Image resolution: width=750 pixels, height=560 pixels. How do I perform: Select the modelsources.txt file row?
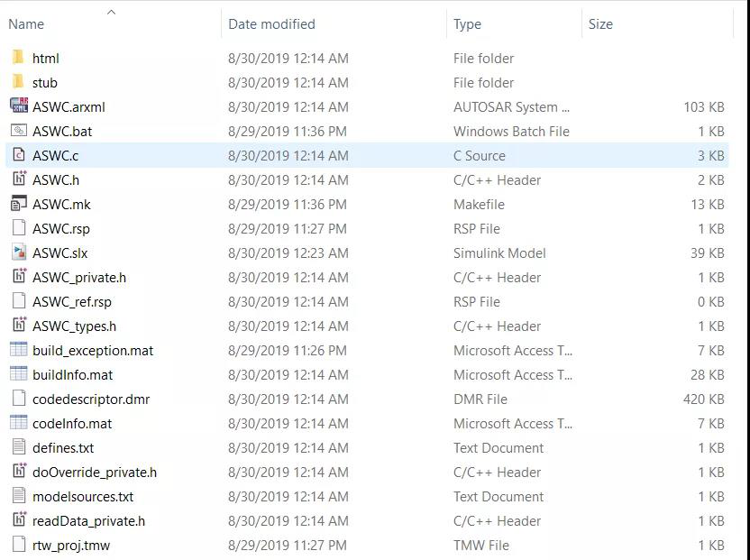[367, 496]
